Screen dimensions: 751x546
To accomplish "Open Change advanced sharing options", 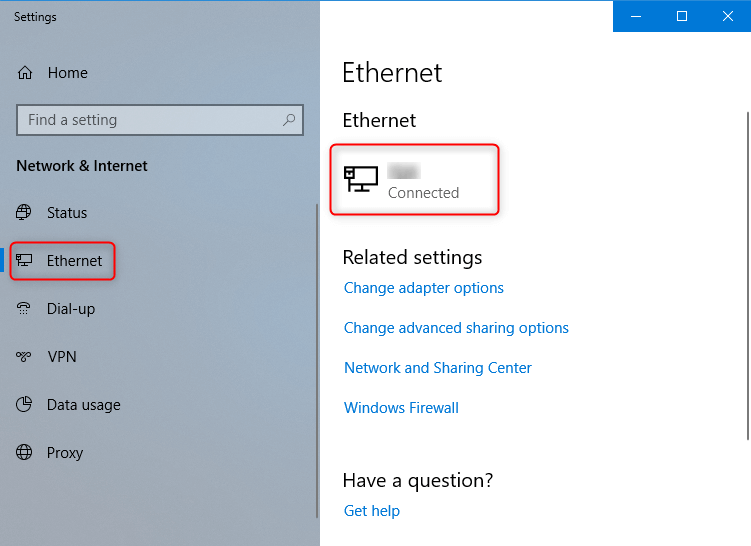I will [x=456, y=328].
